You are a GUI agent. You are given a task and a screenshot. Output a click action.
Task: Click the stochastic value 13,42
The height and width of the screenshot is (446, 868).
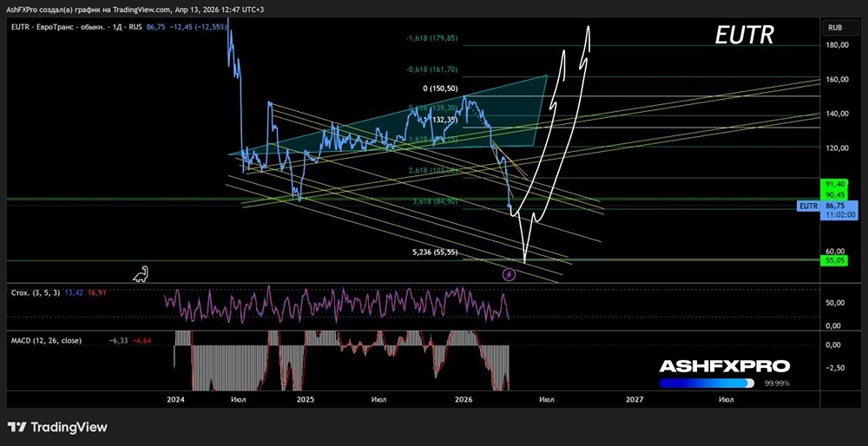coord(76,292)
